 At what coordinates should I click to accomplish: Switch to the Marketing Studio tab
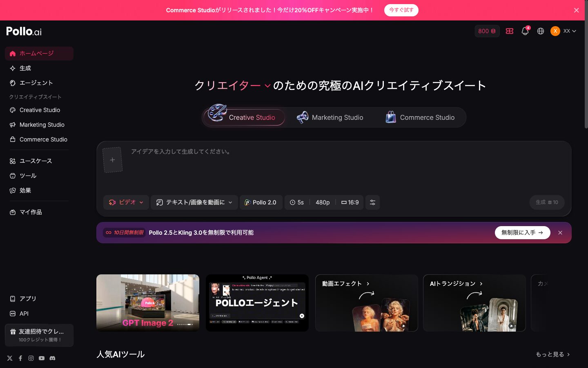click(330, 117)
